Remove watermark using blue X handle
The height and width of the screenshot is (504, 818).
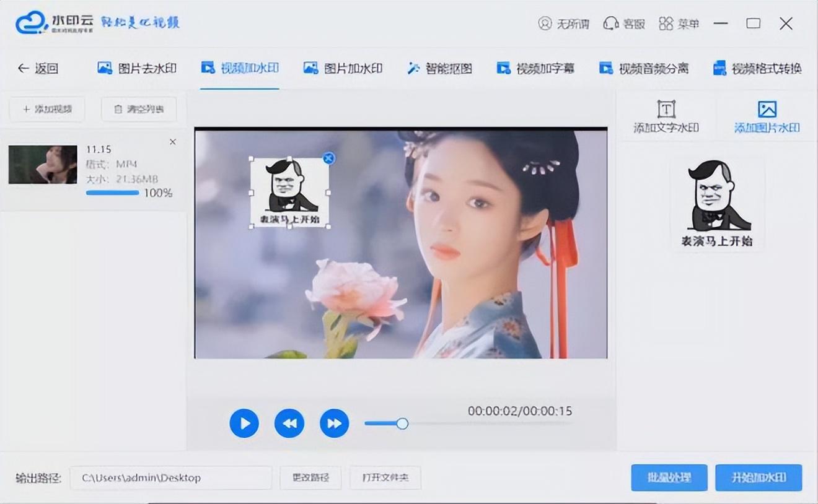[x=329, y=159]
